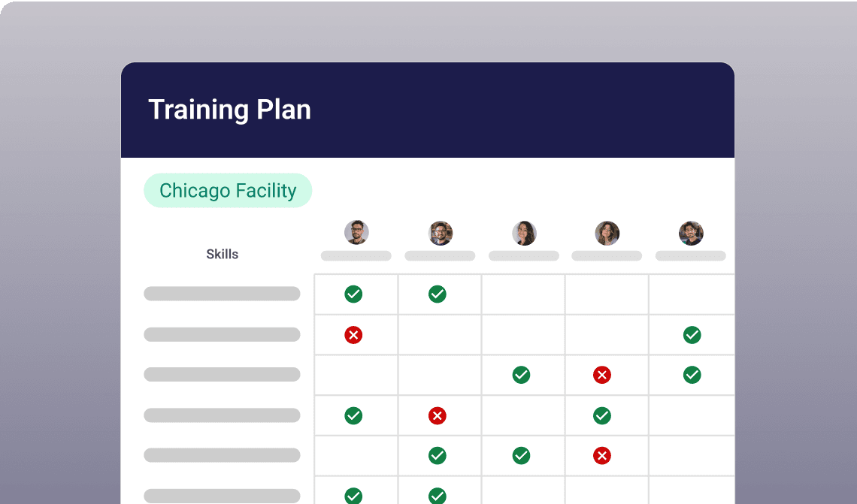Open the first employee's avatar profile

[356, 233]
